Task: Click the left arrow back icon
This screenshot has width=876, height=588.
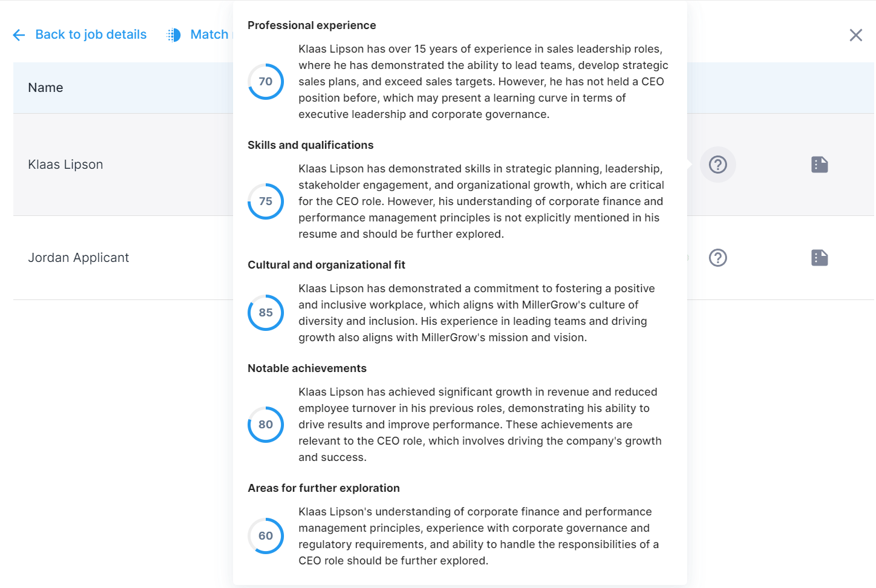Action: pyautogui.click(x=19, y=35)
